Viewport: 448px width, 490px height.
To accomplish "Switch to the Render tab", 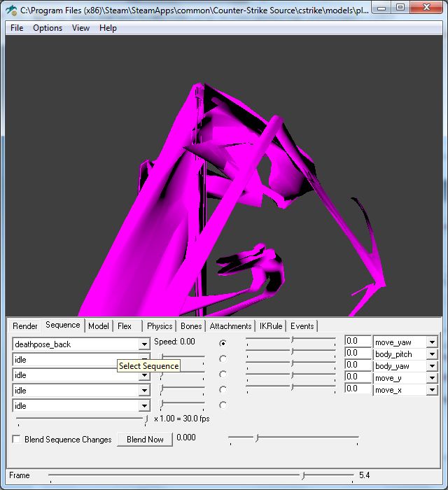I will 25,326.
